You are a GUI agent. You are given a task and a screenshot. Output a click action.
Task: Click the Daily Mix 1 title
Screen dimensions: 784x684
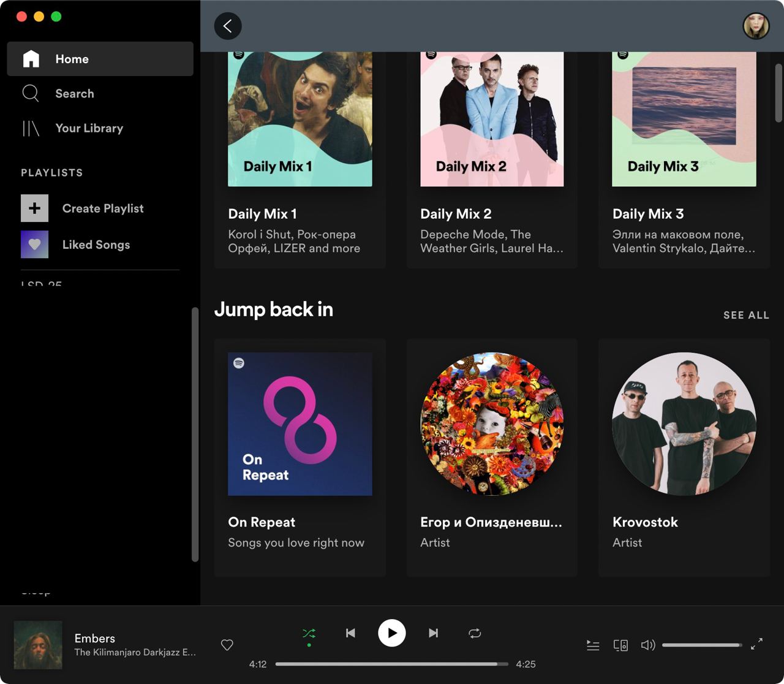(262, 214)
